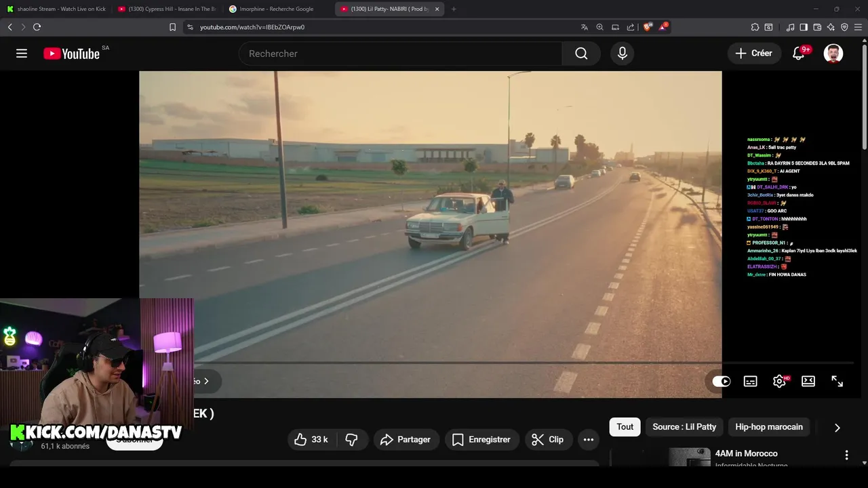Open the browser main menu
Screen dimensions: 868x488
click(x=859, y=27)
